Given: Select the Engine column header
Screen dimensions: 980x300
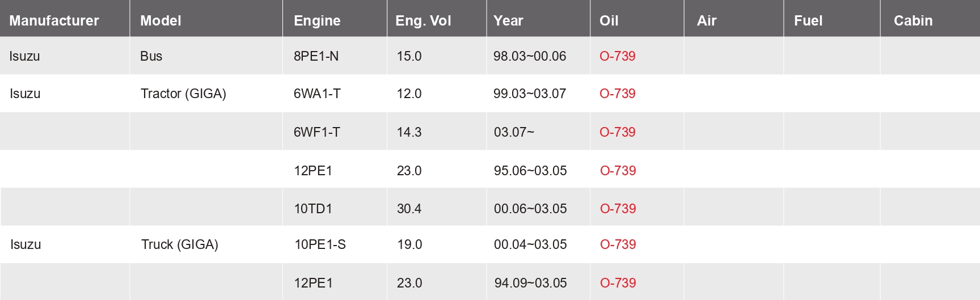Looking at the screenshot, I should [317, 21].
